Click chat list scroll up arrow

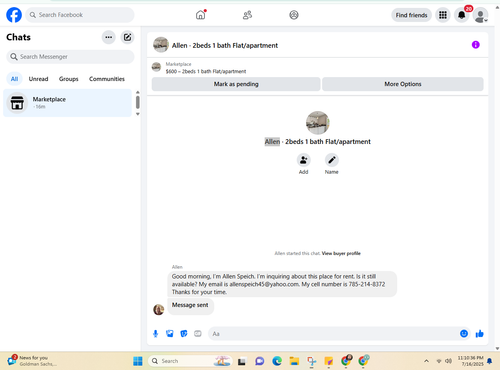(x=138, y=92)
